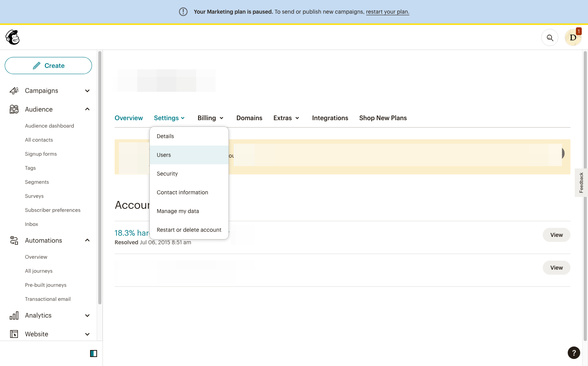This screenshot has height=366, width=588.
Task: Close the Settings dropdown tab
Action: (x=169, y=118)
